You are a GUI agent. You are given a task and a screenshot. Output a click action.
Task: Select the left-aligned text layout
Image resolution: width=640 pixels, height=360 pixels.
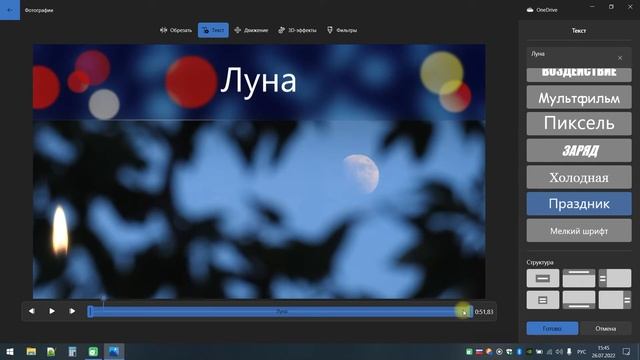coord(615,278)
